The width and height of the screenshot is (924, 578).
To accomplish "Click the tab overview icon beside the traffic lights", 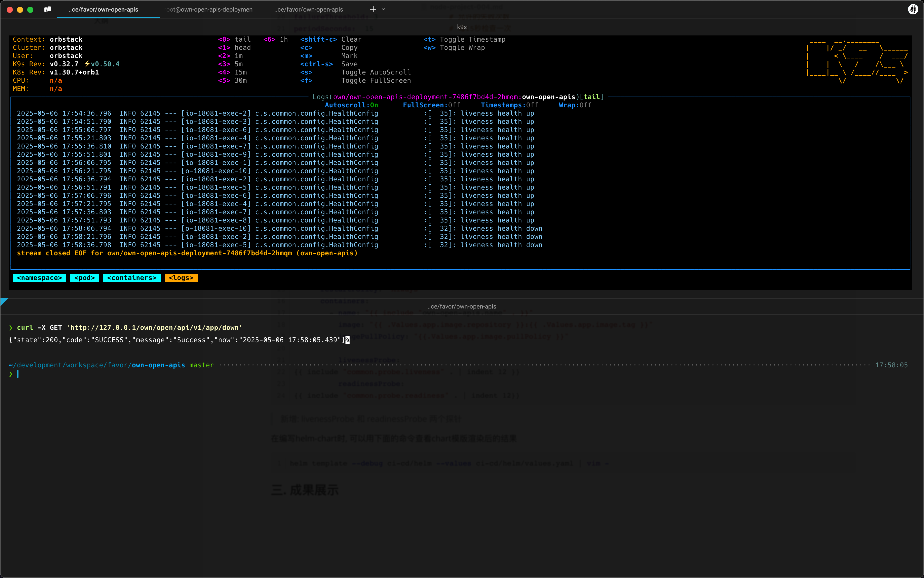I will pyautogui.click(x=48, y=9).
